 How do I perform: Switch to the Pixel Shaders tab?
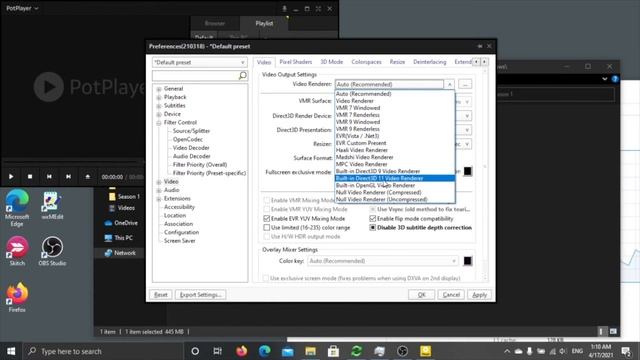[296, 62]
